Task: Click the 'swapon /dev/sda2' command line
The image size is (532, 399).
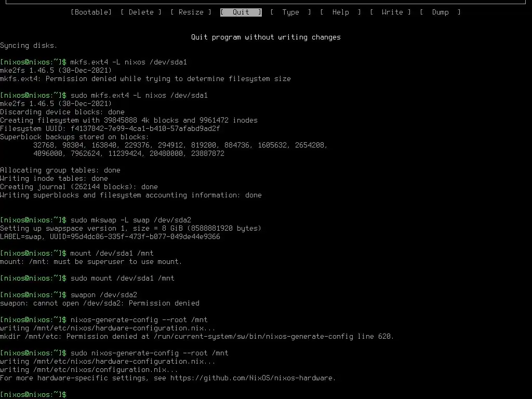Action: 103,295
